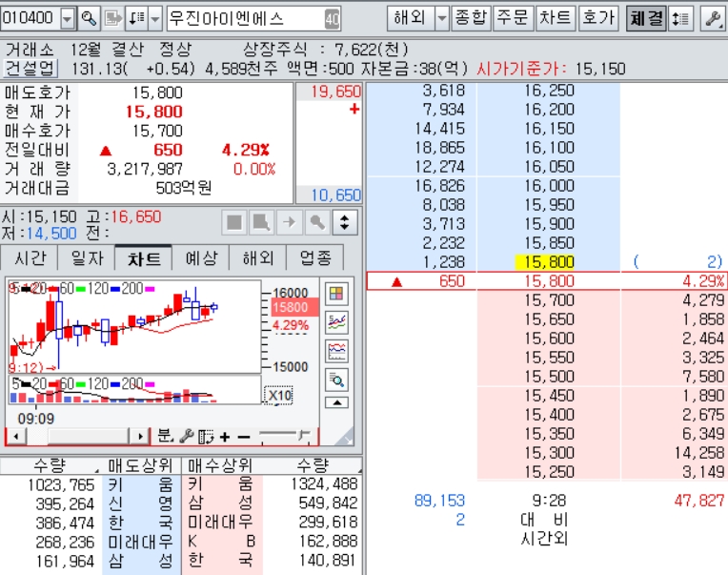The image size is (728, 575).
Task: Click the sort/list order icon in top toolbar
Action: pyautogui.click(x=136, y=18)
